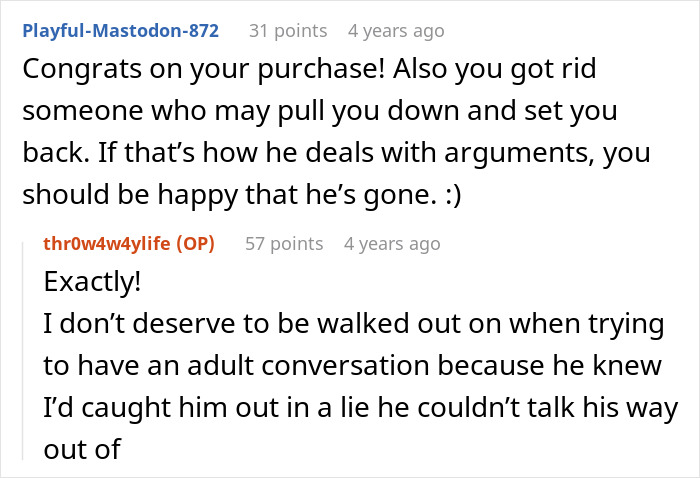700x478 pixels.
Task: Click the "Exactly!" reply text
Action: 93,282
